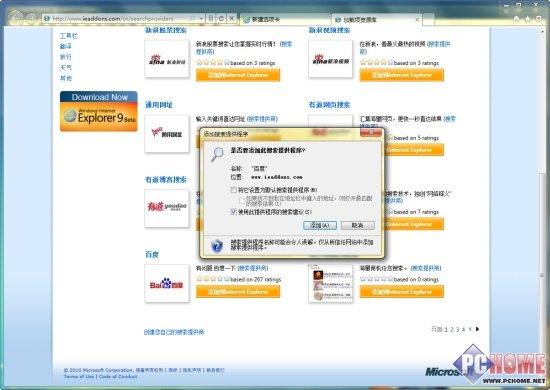
Task: Go back with the browser Back arrow
Action: pos(16,17)
